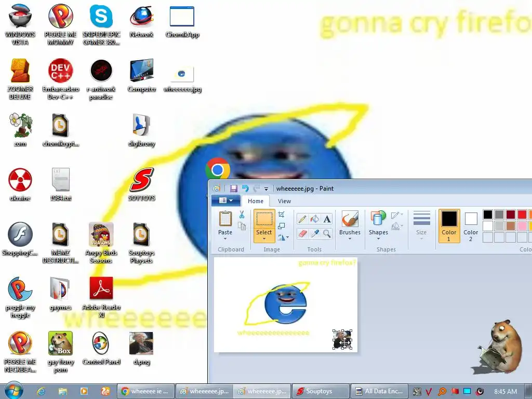Select the Network desktop icon
Screen dimensions: 532x399
click(141, 21)
